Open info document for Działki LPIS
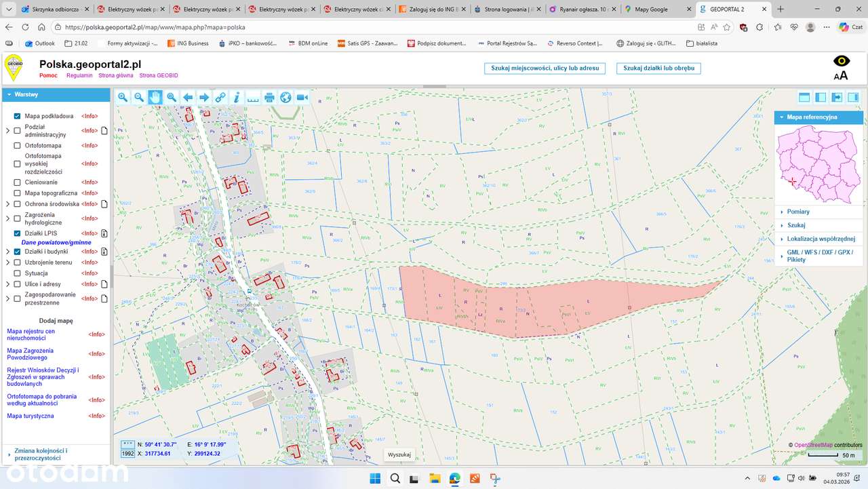This screenshot has width=868, height=489. tap(104, 233)
